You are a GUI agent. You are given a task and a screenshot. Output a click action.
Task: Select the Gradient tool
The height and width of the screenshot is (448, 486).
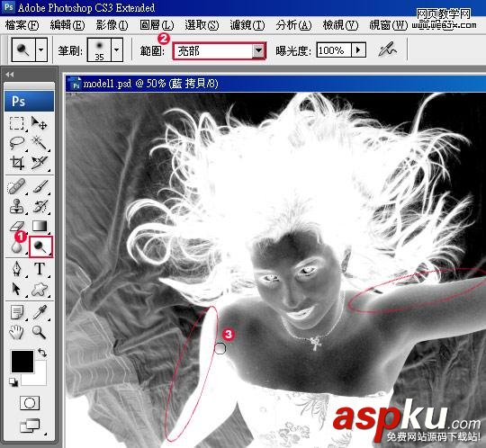click(x=40, y=226)
